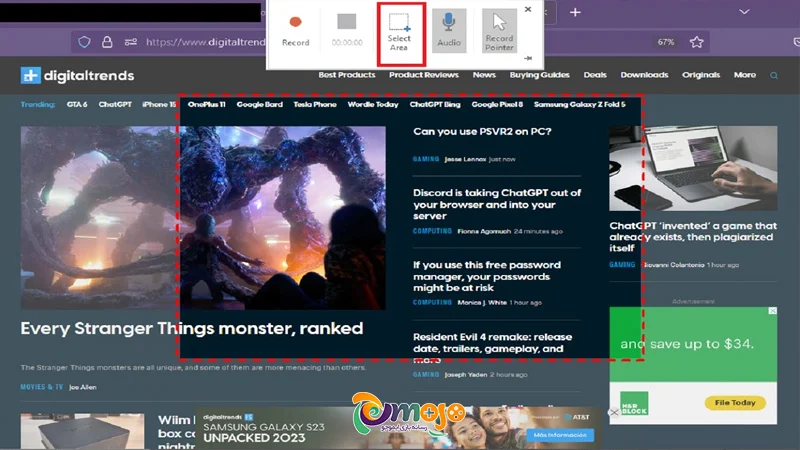The height and width of the screenshot is (450, 800).
Task: Click the site security padlock icon
Action: click(107, 42)
